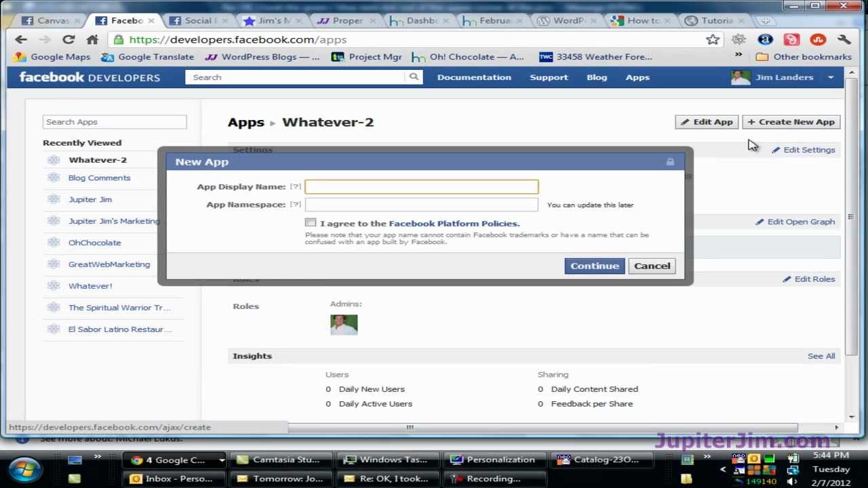Click the Create New App button
This screenshot has height=488, width=868.
point(791,122)
